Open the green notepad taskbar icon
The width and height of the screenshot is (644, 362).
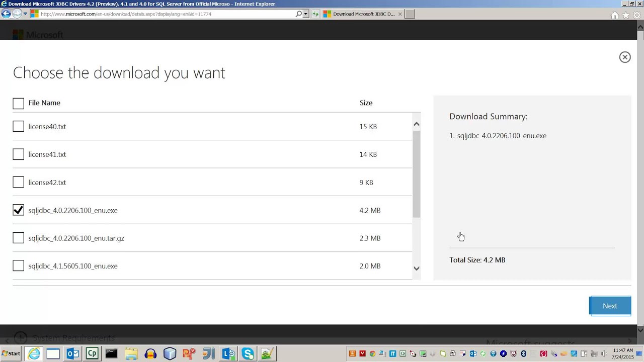pos(267,354)
